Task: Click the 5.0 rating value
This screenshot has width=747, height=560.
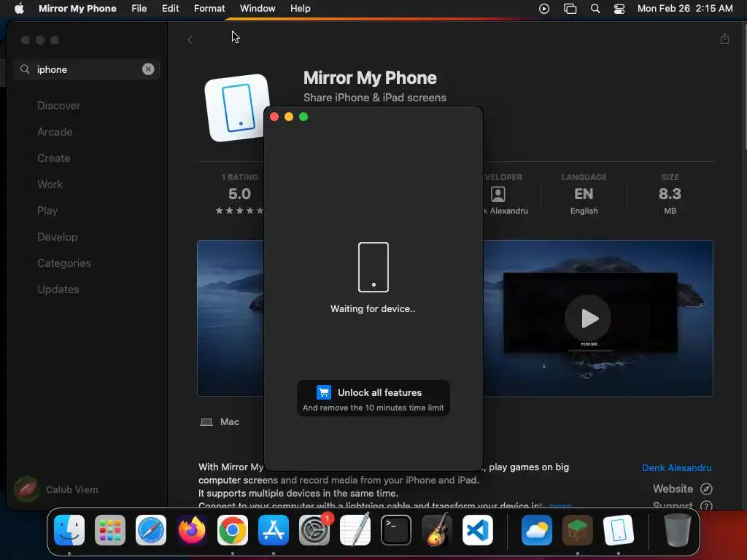Action: pyautogui.click(x=239, y=194)
